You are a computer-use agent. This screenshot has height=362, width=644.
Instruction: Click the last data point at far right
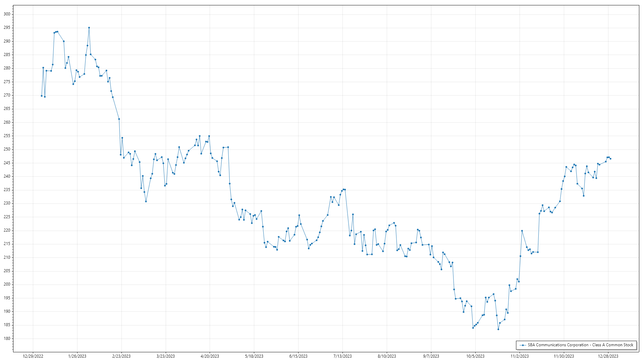tap(610, 159)
